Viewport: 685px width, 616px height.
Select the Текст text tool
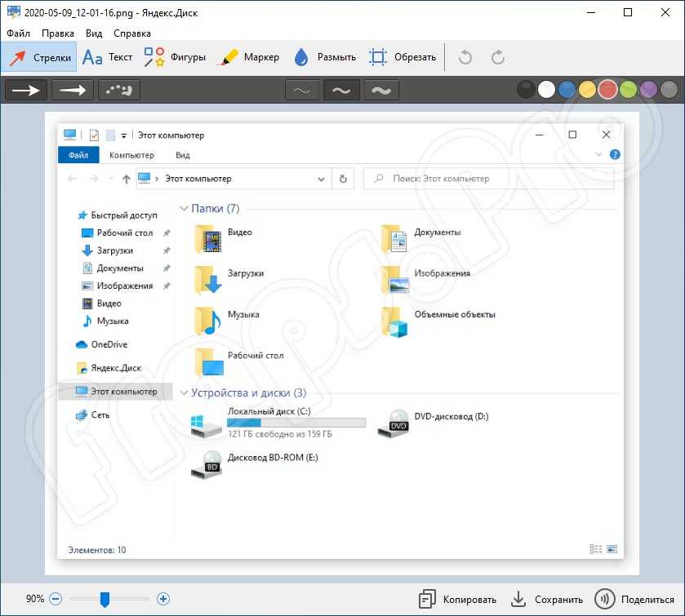[x=108, y=57]
